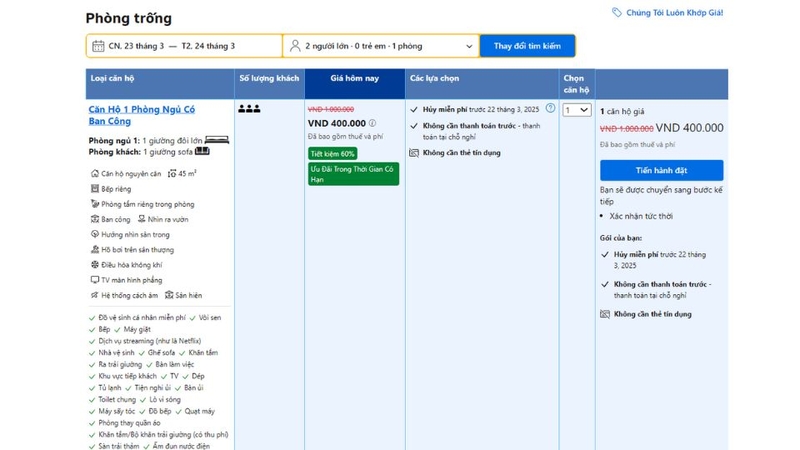
Task: Click checkmark beside Không cần thanh toán trước in options
Action: click(414, 126)
